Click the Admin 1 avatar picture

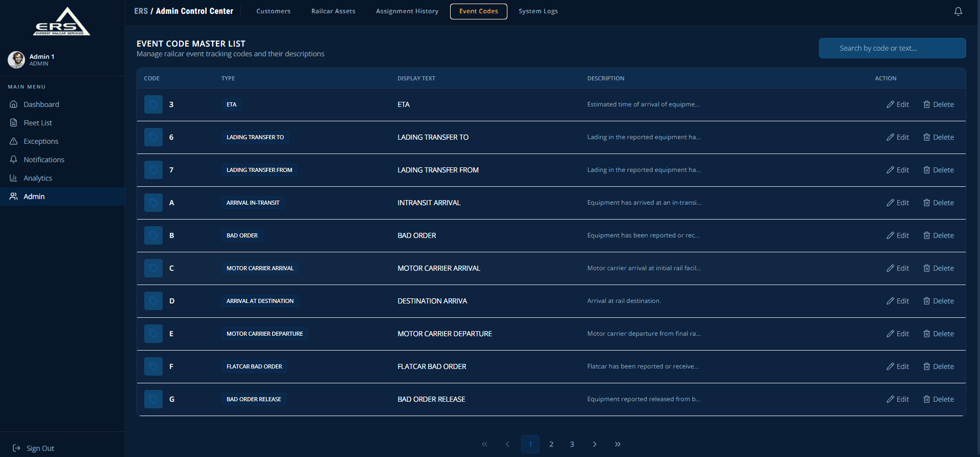16,59
